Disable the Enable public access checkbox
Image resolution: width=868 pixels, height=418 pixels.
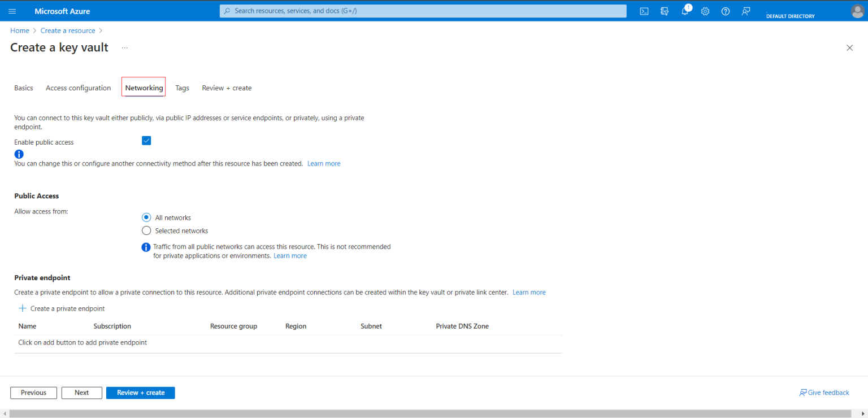click(x=146, y=140)
